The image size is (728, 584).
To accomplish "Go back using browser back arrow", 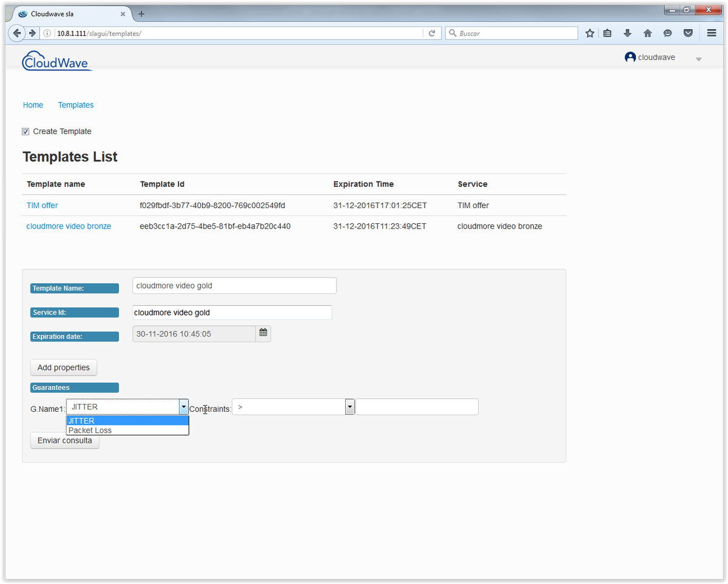I will pyautogui.click(x=17, y=33).
